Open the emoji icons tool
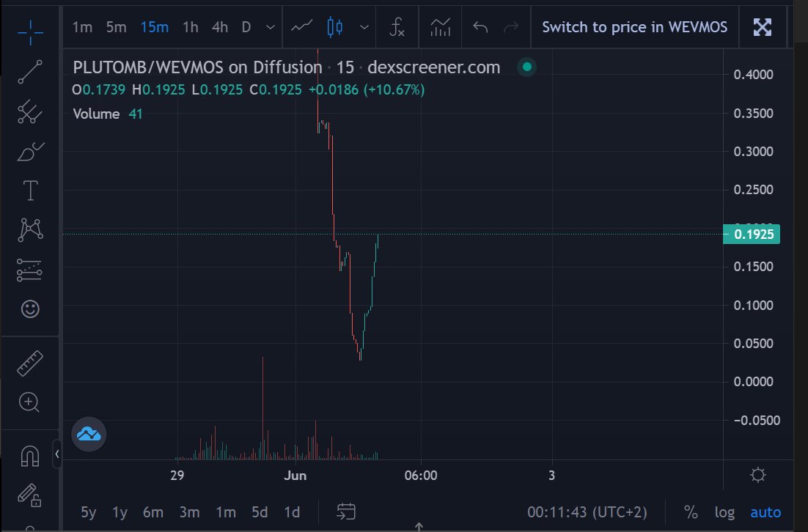This screenshot has height=532, width=808. pyautogui.click(x=30, y=309)
